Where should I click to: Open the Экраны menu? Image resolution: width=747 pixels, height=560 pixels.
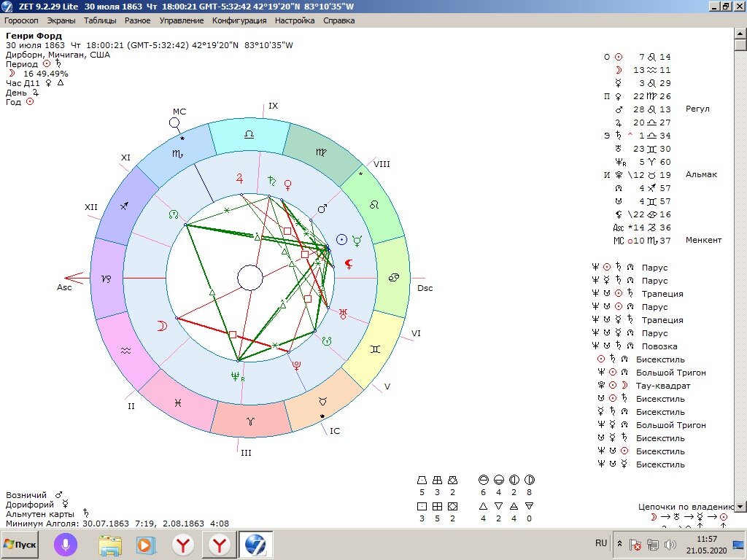point(61,20)
